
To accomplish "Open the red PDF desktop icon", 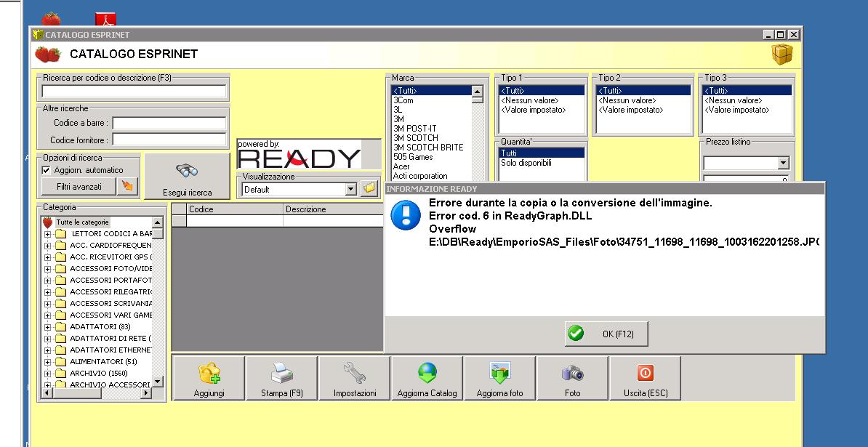I will pyautogui.click(x=105, y=19).
